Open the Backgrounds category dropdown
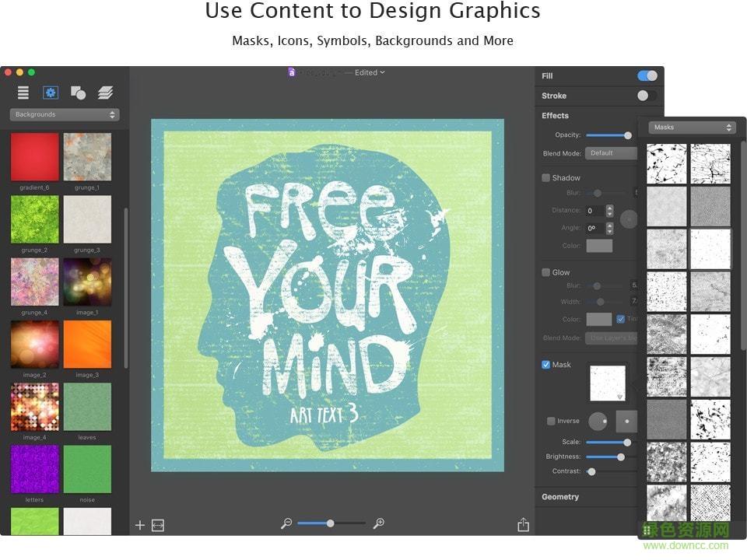Image resolution: width=747 pixels, height=560 pixels. (x=64, y=114)
